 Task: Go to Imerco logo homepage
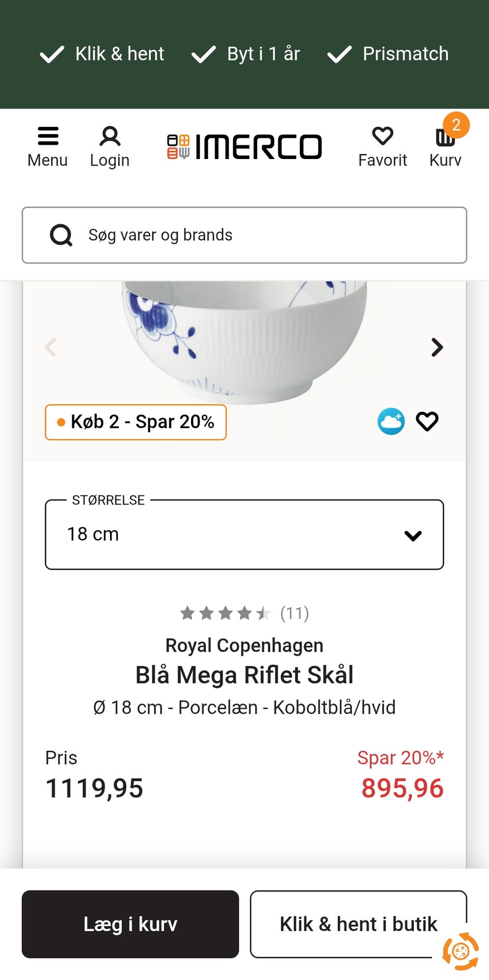(x=244, y=147)
